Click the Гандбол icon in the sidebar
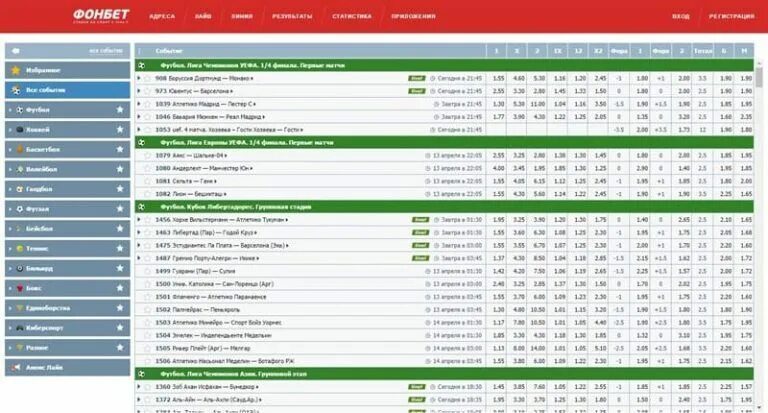 coord(20,189)
